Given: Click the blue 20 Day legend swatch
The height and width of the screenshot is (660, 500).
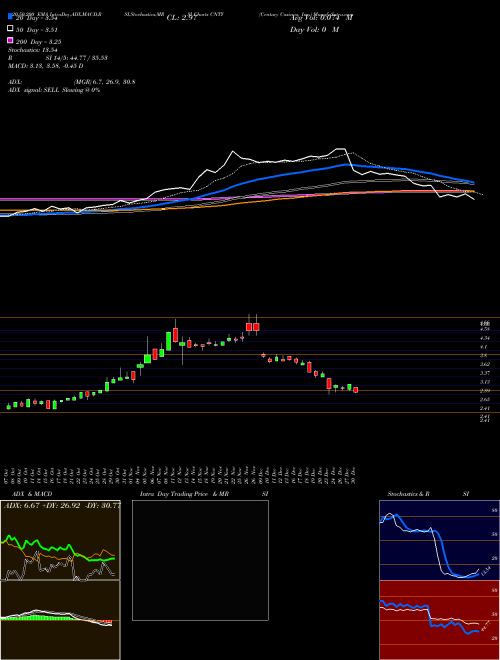Looking at the screenshot, I should [10, 16].
